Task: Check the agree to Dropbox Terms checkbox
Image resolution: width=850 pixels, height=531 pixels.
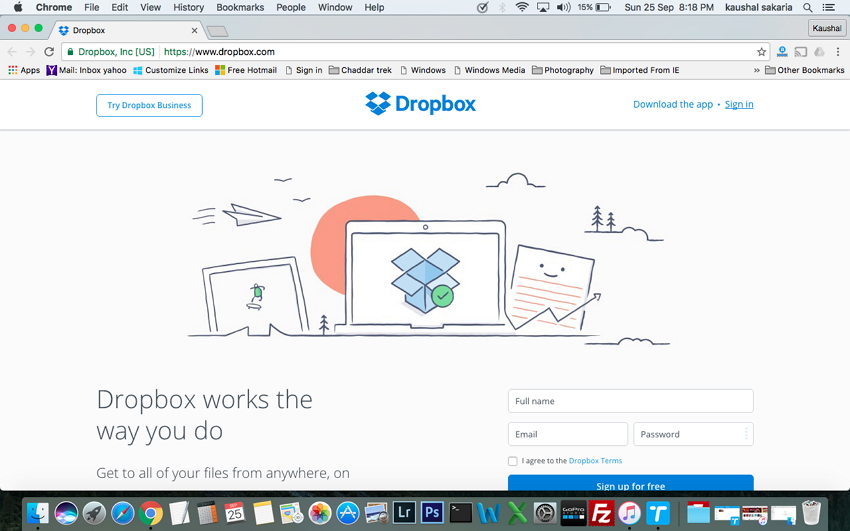Action: click(x=513, y=461)
